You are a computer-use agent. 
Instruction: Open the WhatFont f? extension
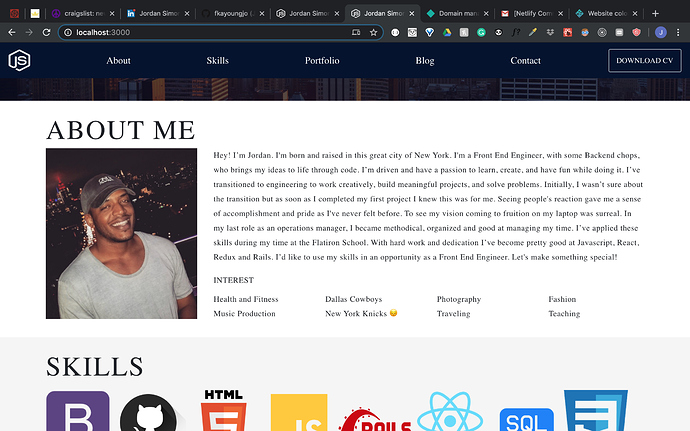click(516, 32)
